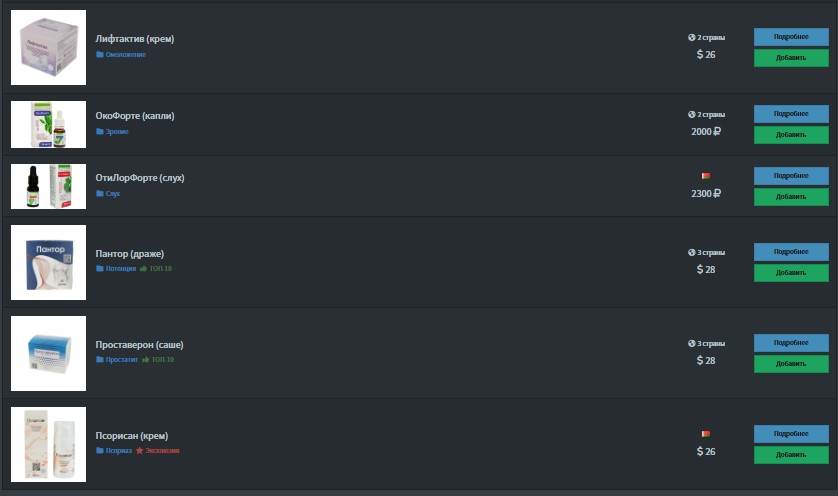Open the Зрение category link
The height and width of the screenshot is (496, 838).
pyautogui.click(x=117, y=131)
